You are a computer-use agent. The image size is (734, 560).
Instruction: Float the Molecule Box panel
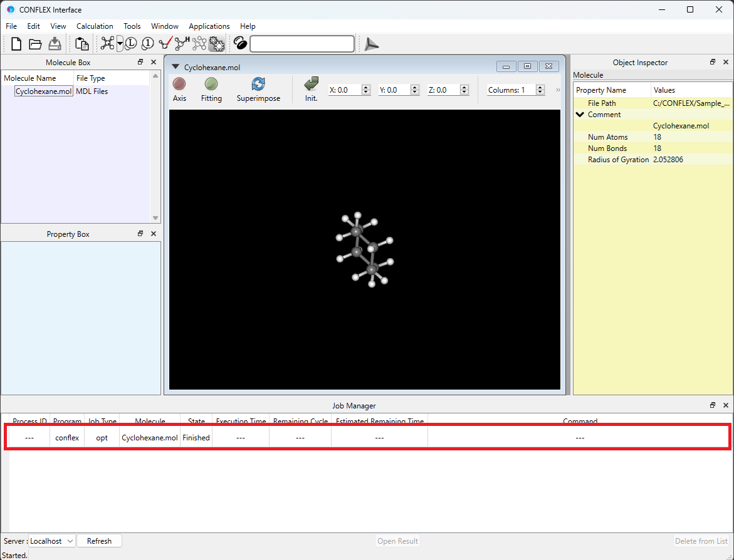pos(140,62)
